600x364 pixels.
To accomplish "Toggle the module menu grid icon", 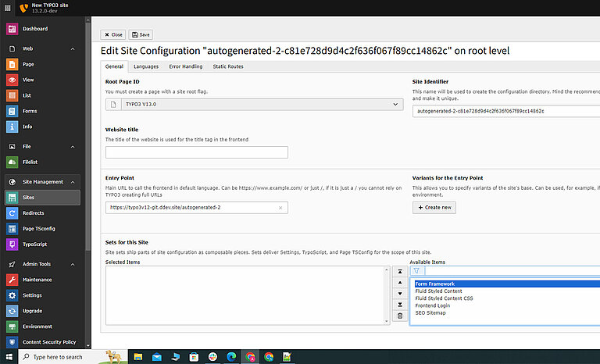I will click(7, 8).
